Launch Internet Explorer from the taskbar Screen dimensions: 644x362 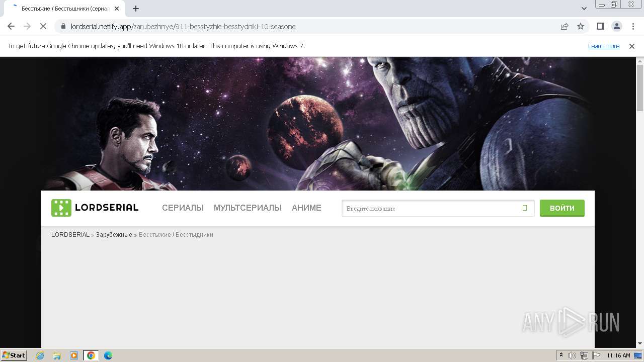[40, 355]
